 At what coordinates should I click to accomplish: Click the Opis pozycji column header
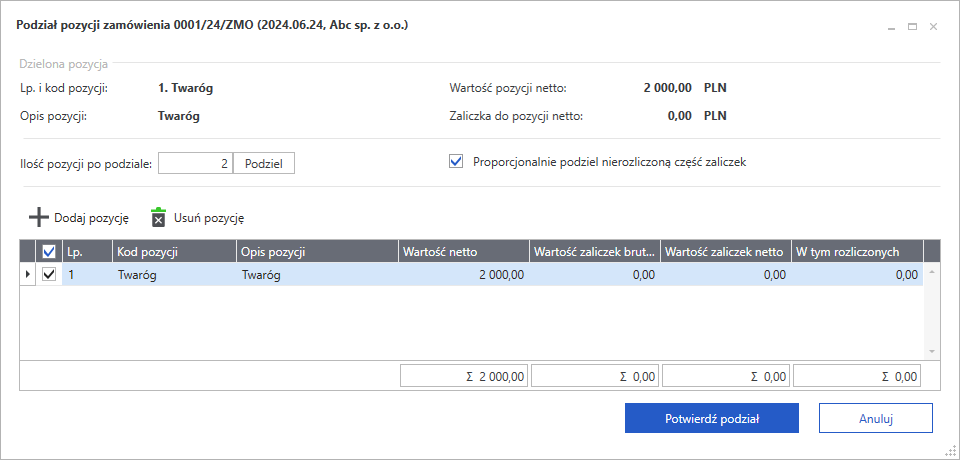tap(316, 251)
